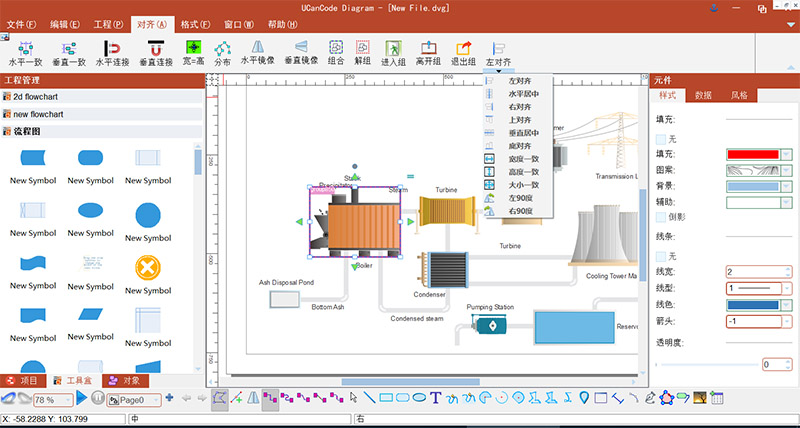Select the text tool T icon

coord(435,398)
